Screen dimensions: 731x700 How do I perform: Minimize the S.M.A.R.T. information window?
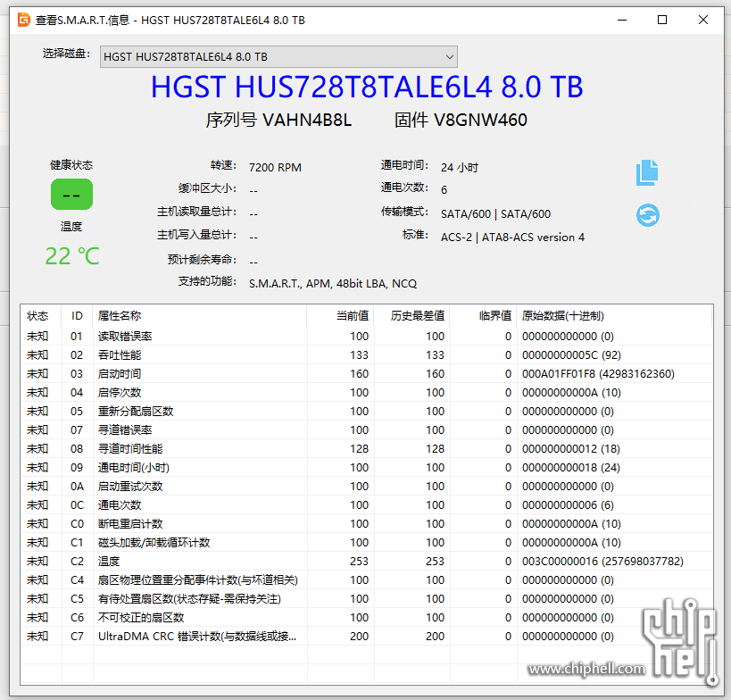[622, 20]
